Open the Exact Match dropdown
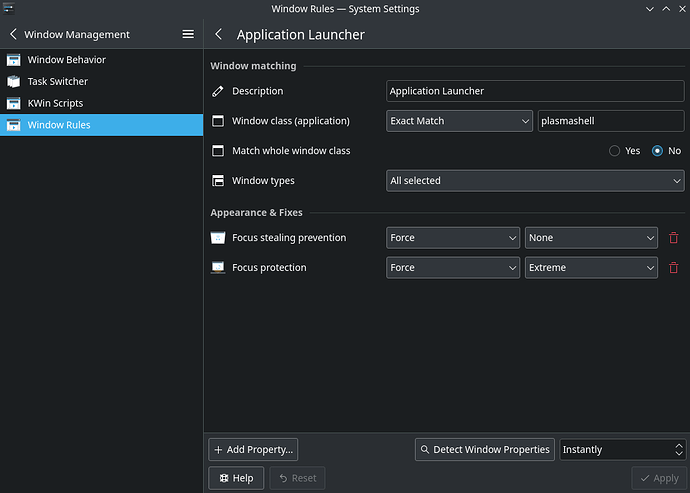This screenshot has width=690, height=493. (x=459, y=121)
